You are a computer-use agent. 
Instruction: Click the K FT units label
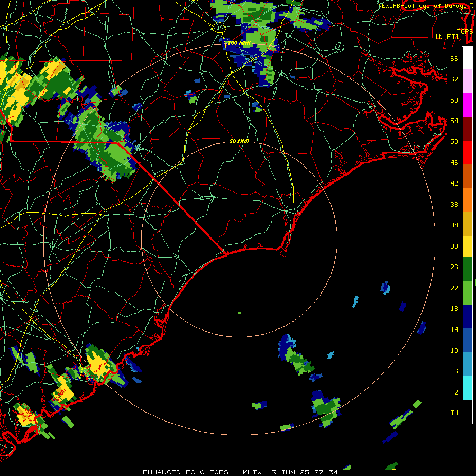click(447, 36)
